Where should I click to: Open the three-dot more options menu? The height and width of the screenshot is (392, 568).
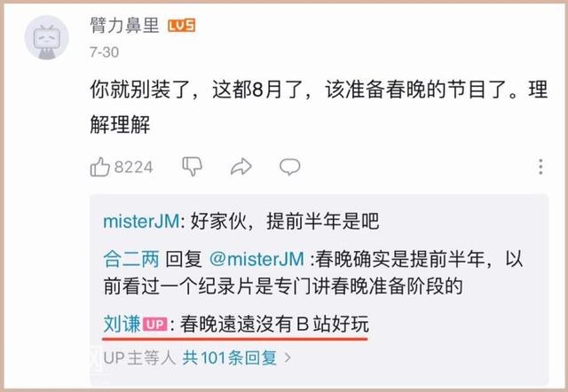point(540,167)
